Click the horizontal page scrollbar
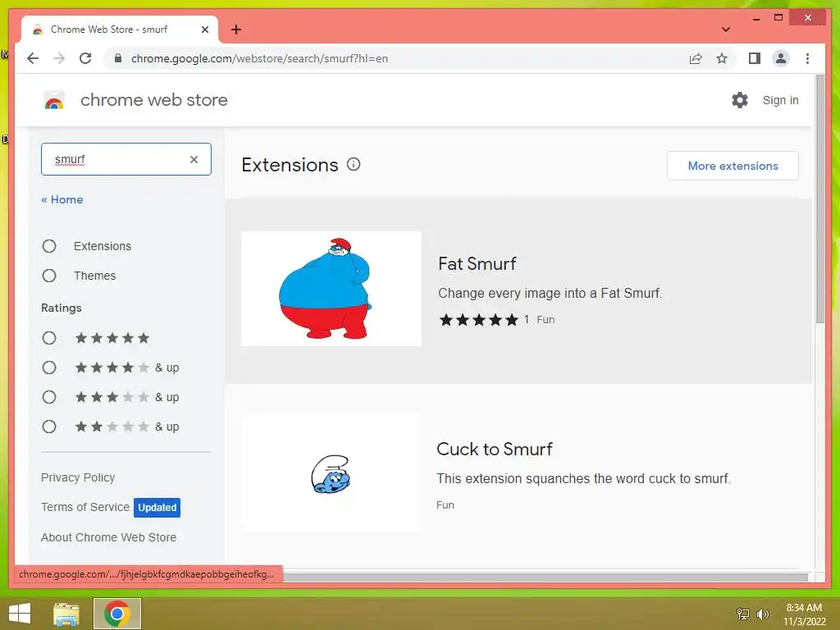Screen dimensions: 840x630 (545, 577)
